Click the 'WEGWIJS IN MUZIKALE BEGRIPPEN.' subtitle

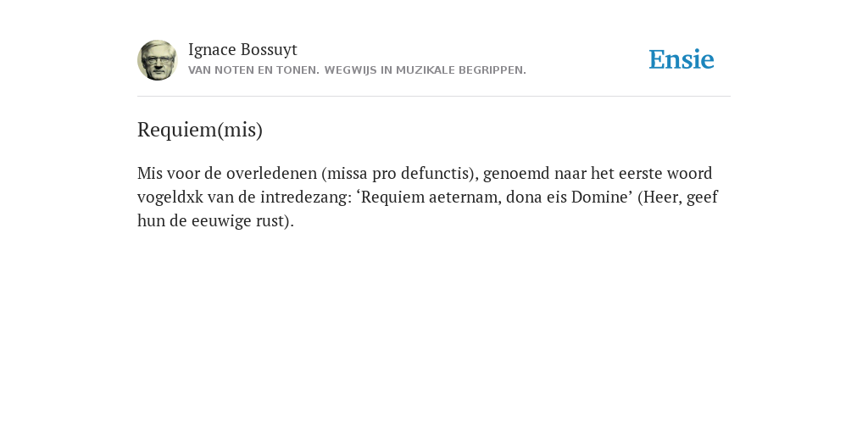click(426, 70)
